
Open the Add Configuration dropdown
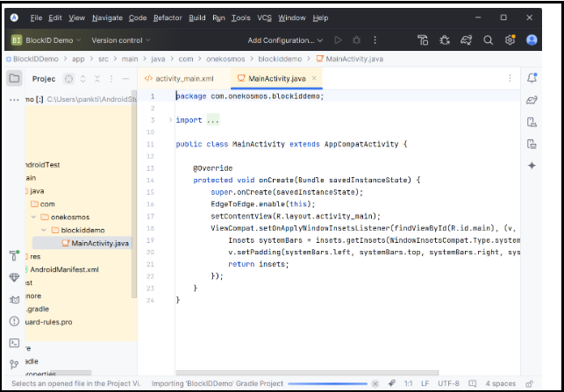click(282, 40)
